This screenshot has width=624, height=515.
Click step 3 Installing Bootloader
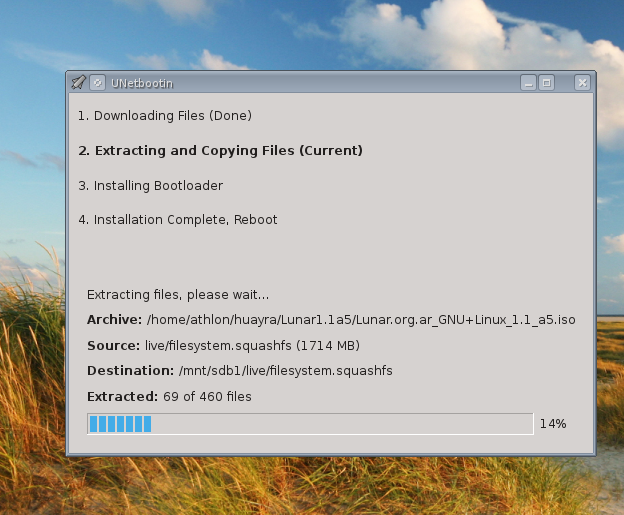pyautogui.click(x=150, y=186)
